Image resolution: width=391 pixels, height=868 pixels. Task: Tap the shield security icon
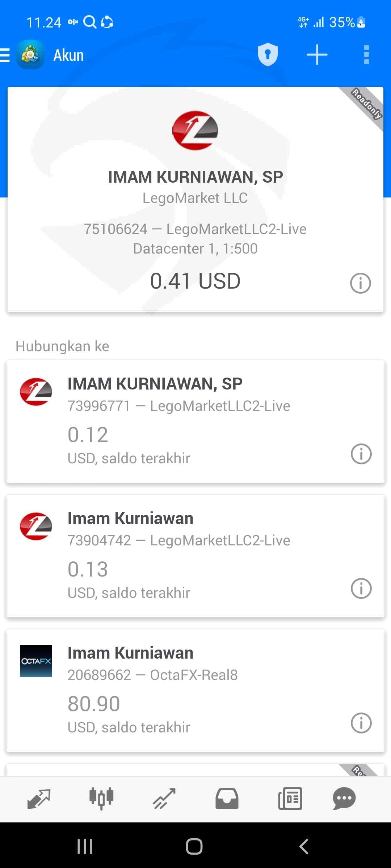(x=268, y=55)
